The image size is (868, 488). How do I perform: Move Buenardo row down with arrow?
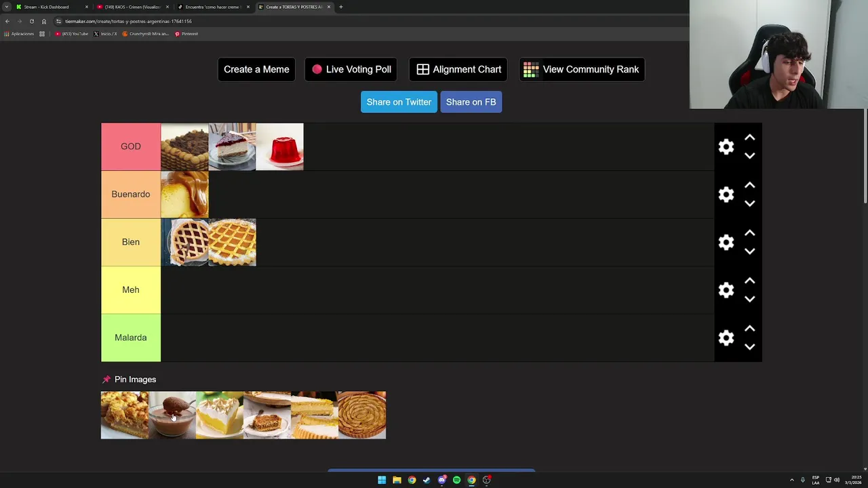point(749,203)
